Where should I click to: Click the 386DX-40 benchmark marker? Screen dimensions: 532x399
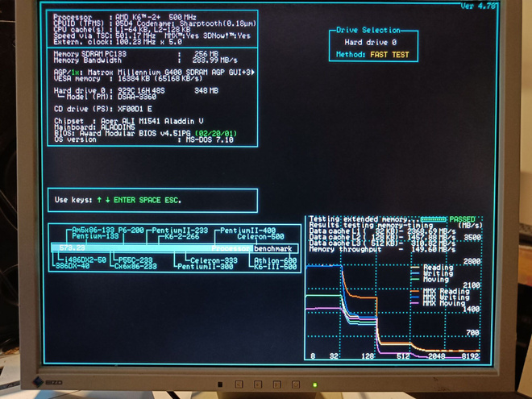(73, 266)
